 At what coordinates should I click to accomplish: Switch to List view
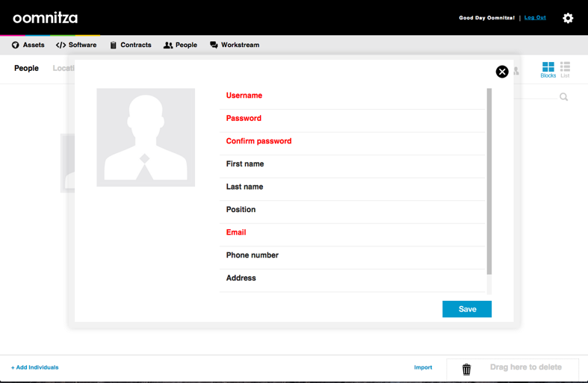click(x=565, y=70)
